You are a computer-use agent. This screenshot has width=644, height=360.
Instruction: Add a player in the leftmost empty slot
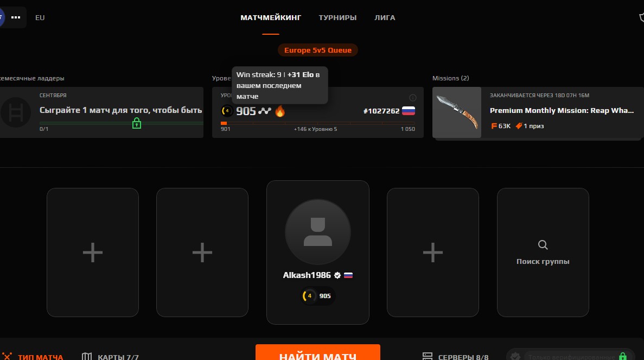coord(93,252)
